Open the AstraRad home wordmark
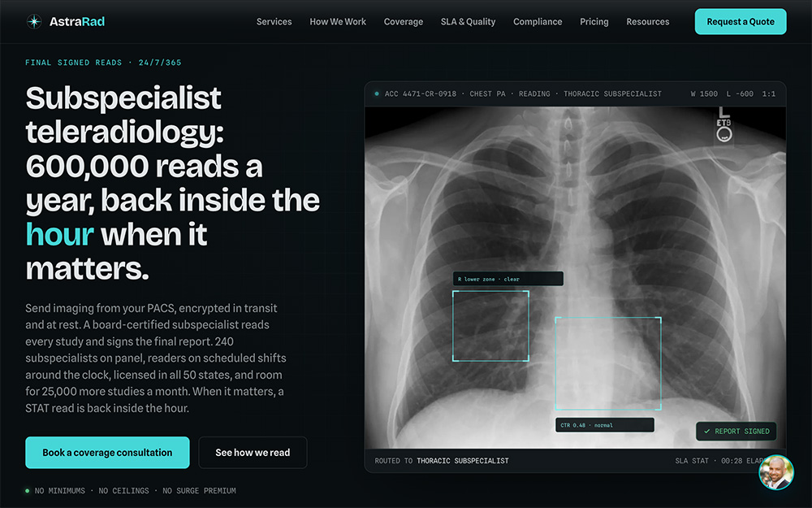This screenshot has height=508, width=812. 77,21
